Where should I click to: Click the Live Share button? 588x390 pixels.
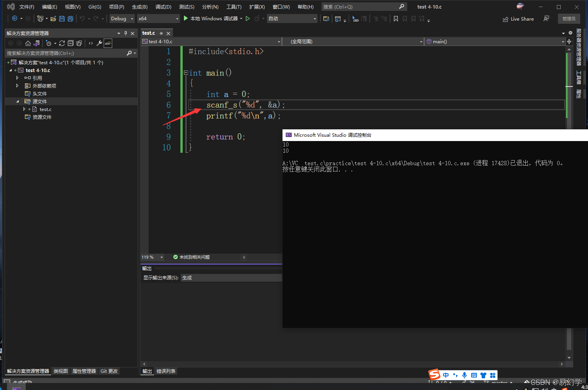tap(518, 19)
